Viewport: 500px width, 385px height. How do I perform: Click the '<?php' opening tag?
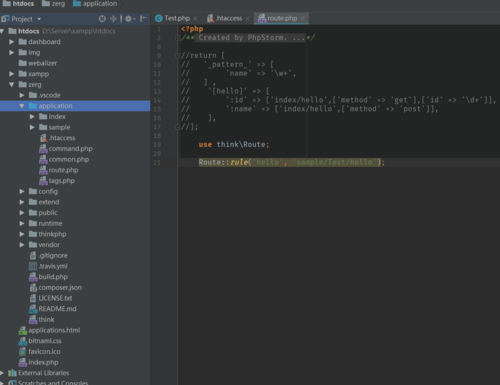192,29
